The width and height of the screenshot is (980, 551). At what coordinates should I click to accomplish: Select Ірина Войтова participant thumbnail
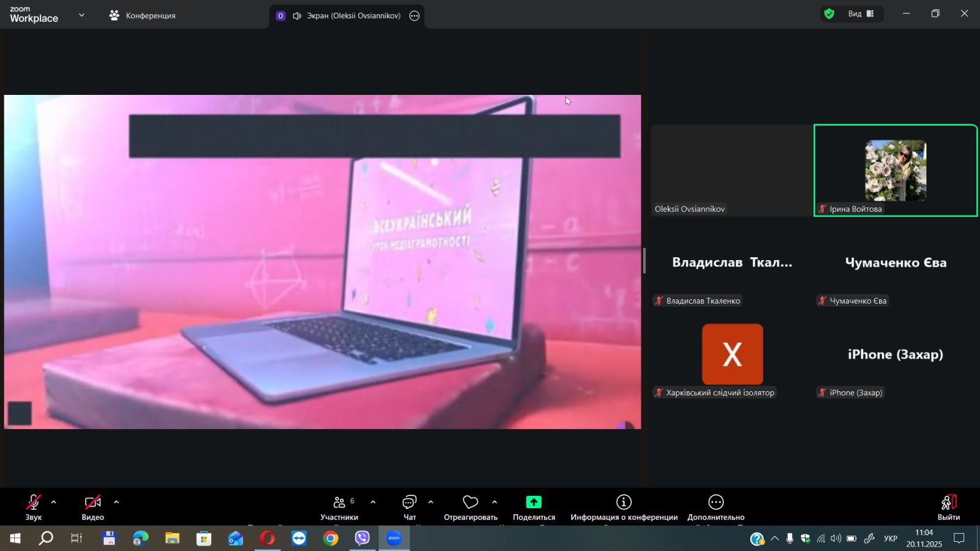[895, 170]
